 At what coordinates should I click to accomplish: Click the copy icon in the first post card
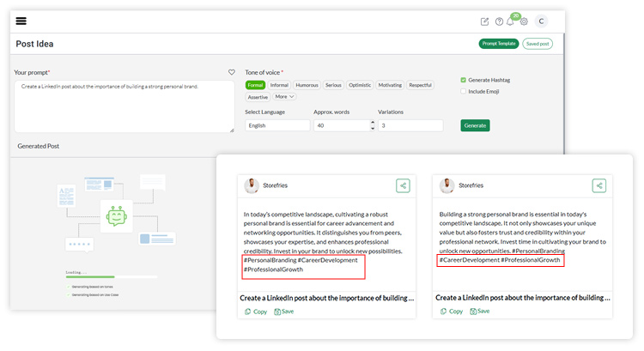pos(247,312)
